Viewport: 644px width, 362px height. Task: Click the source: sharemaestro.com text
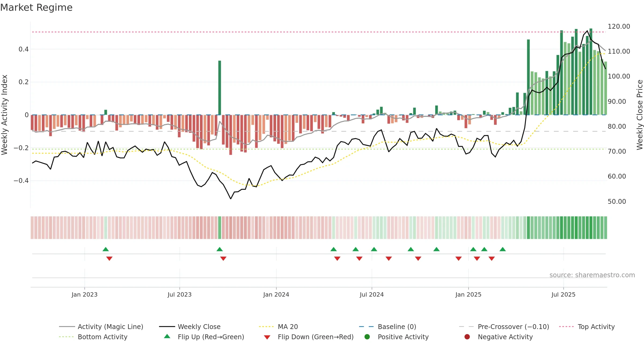[x=592, y=275]
